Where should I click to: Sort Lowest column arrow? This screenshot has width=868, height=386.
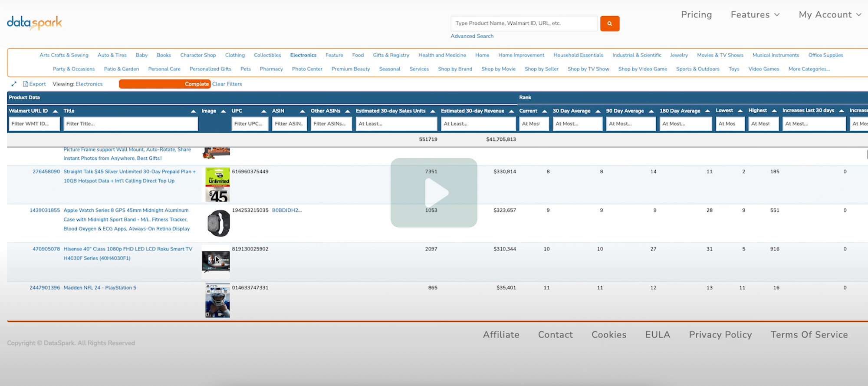click(x=740, y=111)
